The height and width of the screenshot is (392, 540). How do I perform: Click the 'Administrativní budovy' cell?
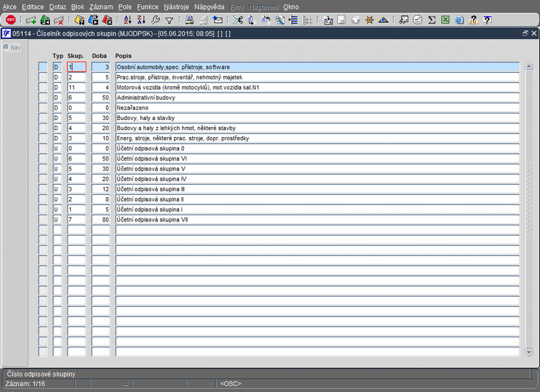[x=317, y=97]
